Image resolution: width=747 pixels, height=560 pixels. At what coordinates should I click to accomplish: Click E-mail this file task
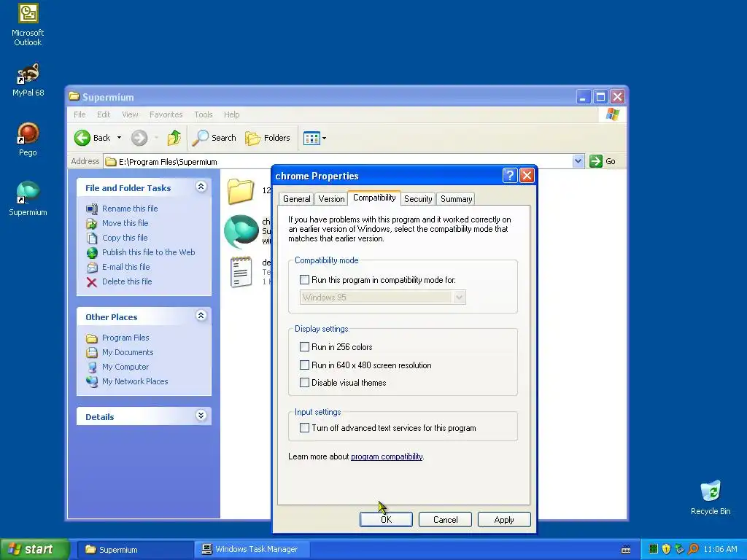[125, 267]
